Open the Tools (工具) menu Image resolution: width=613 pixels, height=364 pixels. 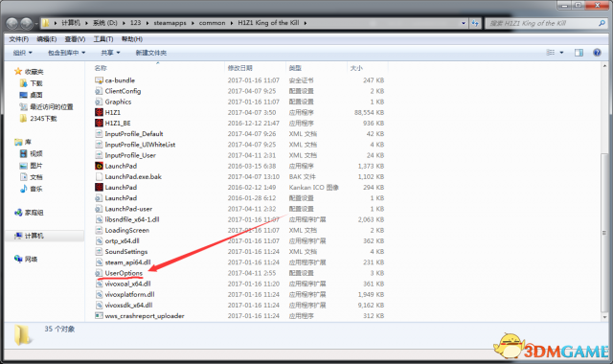coord(103,39)
